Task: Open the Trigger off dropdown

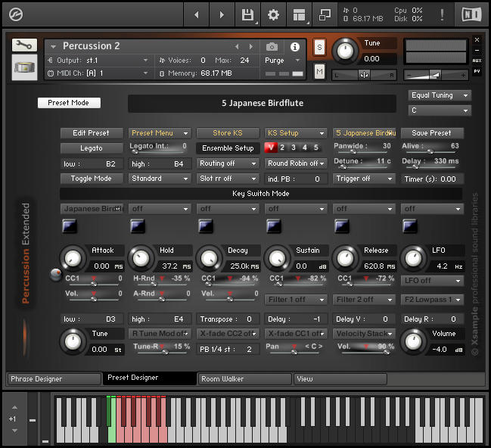Action: [364, 179]
